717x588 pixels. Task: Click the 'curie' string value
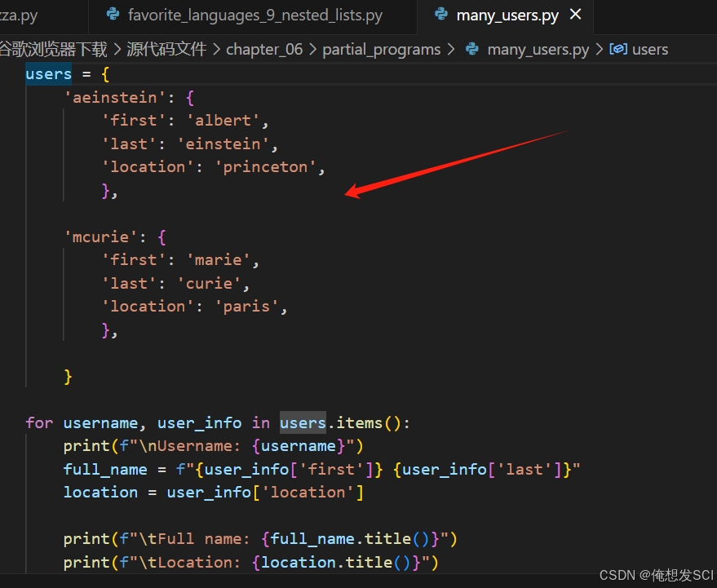[209, 284]
